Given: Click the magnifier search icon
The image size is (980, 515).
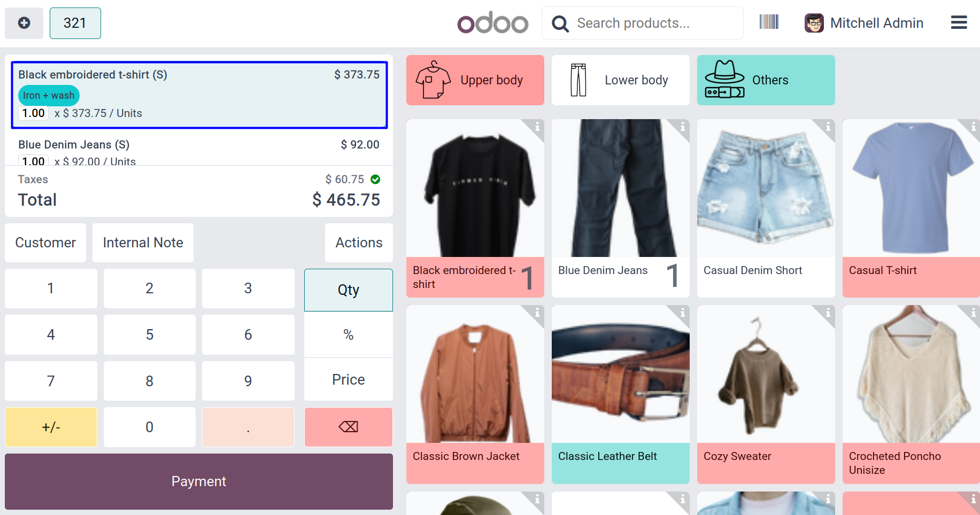Looking at the screenshot, I should 560,24.
